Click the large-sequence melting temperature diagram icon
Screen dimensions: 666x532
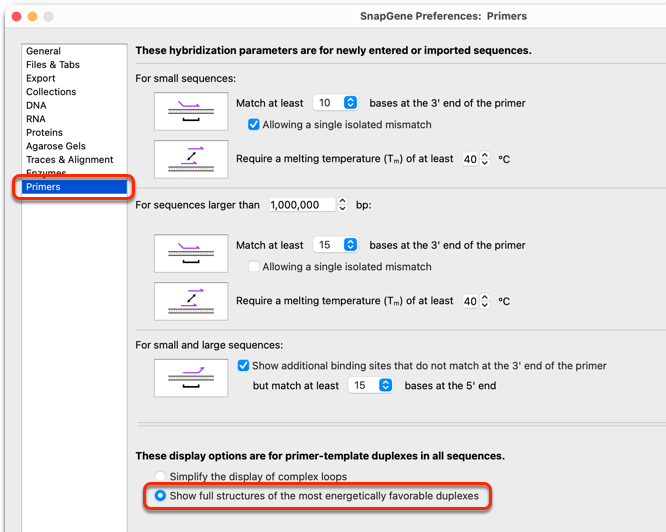(191, 301)
